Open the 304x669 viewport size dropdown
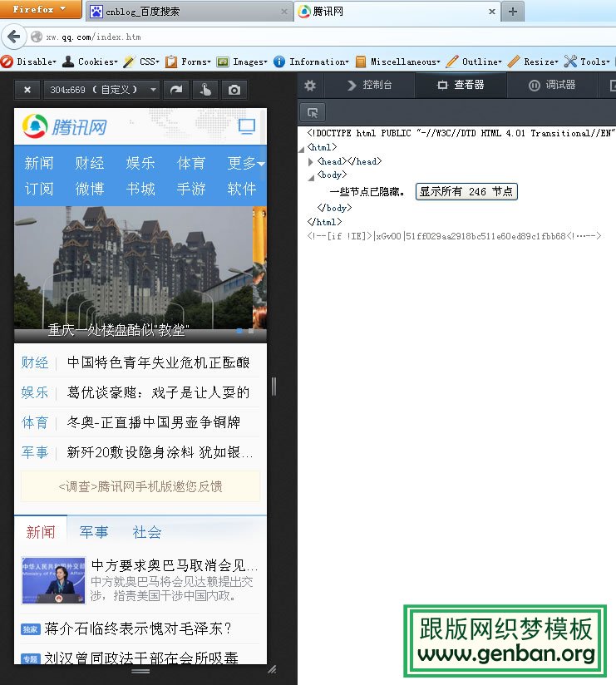Viewport: 616px width, 685px height. coord(102,90)
